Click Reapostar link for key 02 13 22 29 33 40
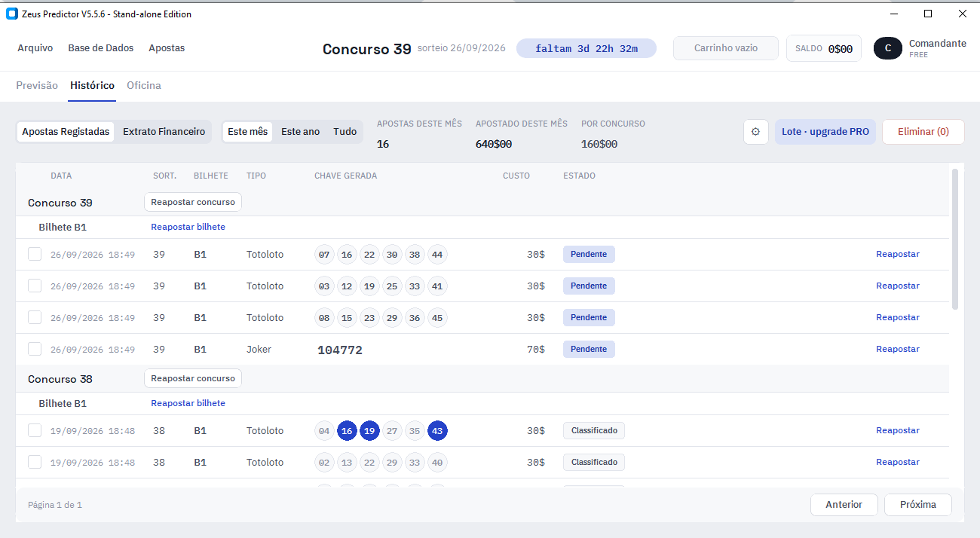Screen dimensions: 980x538 tap(897, 463)
